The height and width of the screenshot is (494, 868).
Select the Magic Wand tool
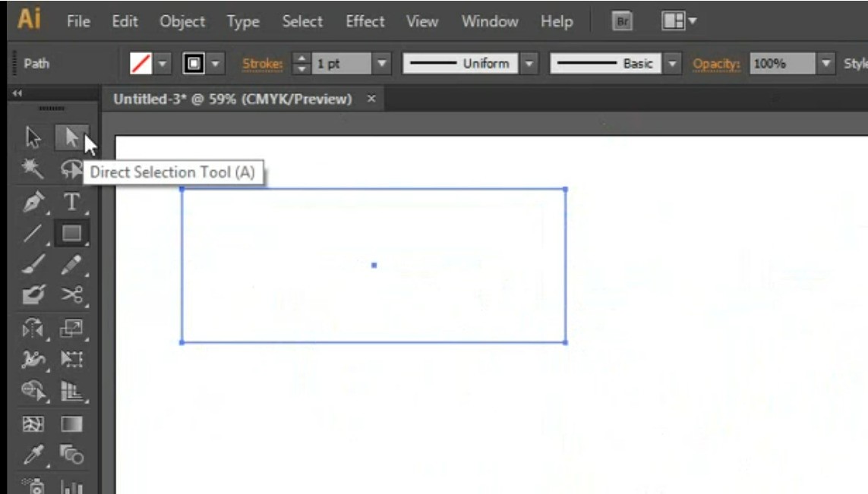pos(32,168)
